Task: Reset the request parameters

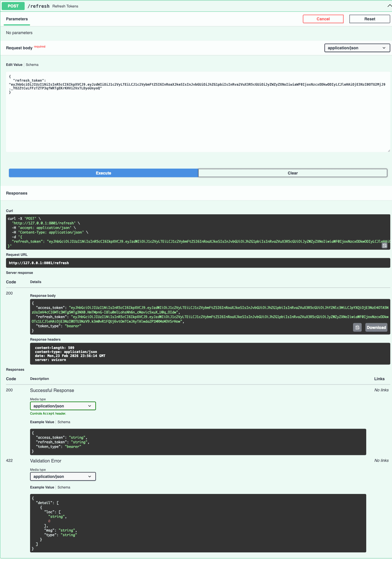Action: [370, 19]
